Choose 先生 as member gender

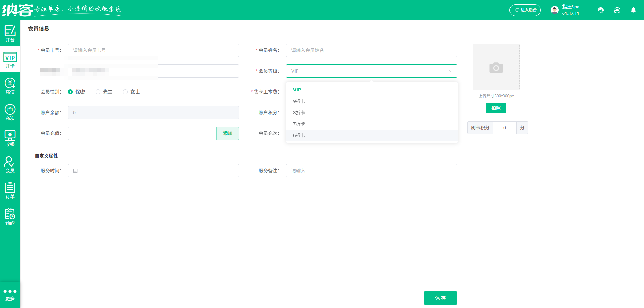pos(98,91)
